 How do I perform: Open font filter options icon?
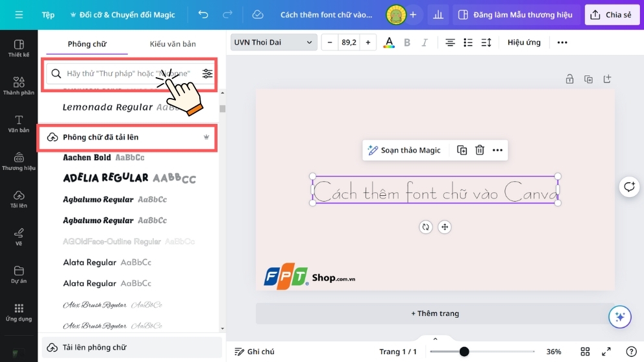pos(207,73)
